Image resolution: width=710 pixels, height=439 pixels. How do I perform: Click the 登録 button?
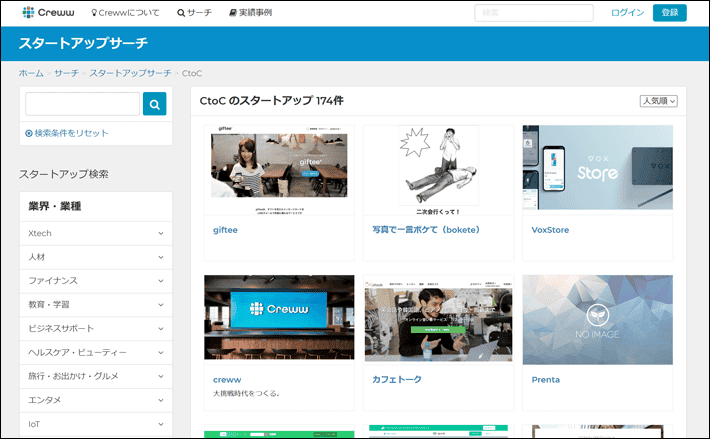click(x=670, y=13)
